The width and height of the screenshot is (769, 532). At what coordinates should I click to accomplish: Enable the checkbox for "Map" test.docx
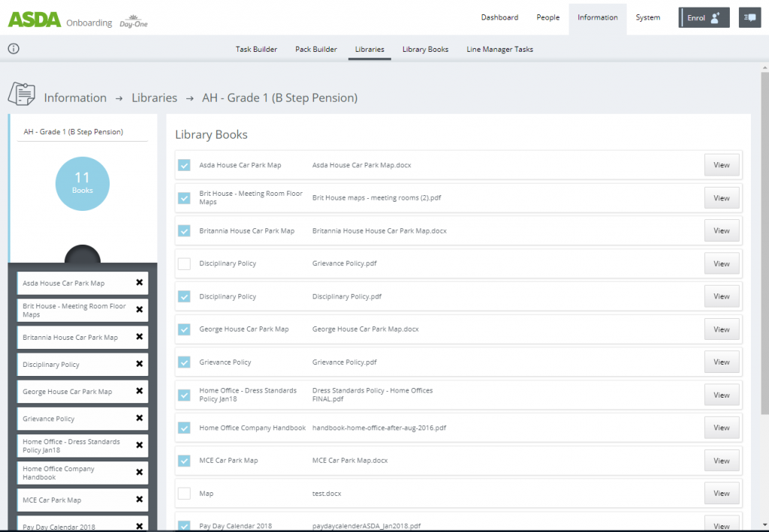[184, 493]
